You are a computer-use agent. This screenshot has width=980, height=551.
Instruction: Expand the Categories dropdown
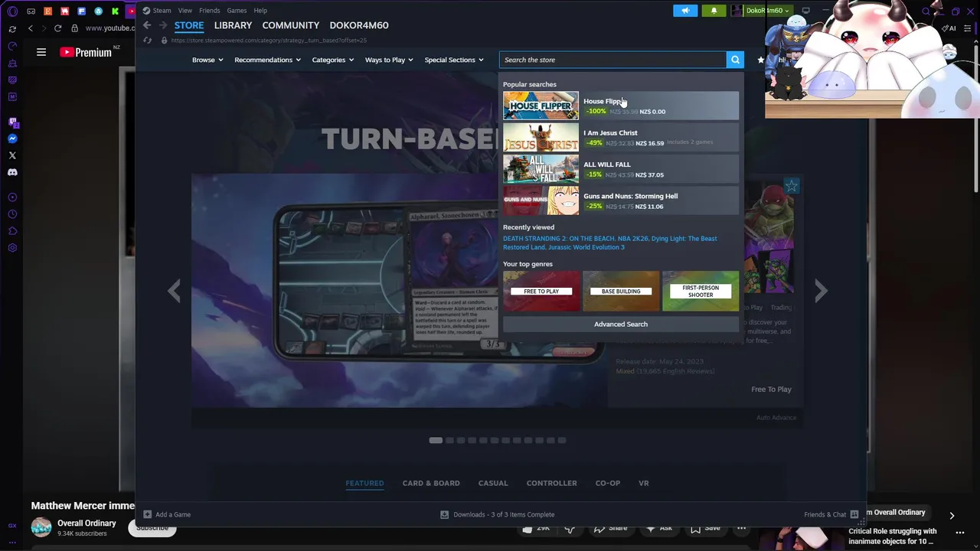coord(333,60)
